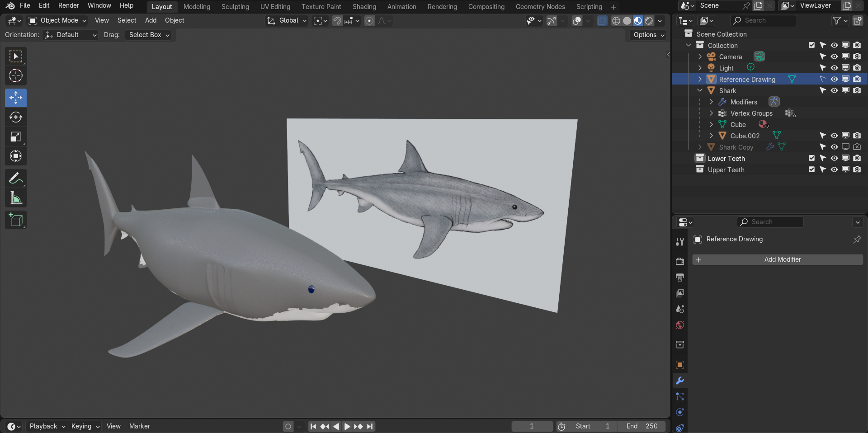Viewport: 868px width, 433px height.
Task: Click the current frame number field
Action: pyautogui.click(x=532, y=426)
